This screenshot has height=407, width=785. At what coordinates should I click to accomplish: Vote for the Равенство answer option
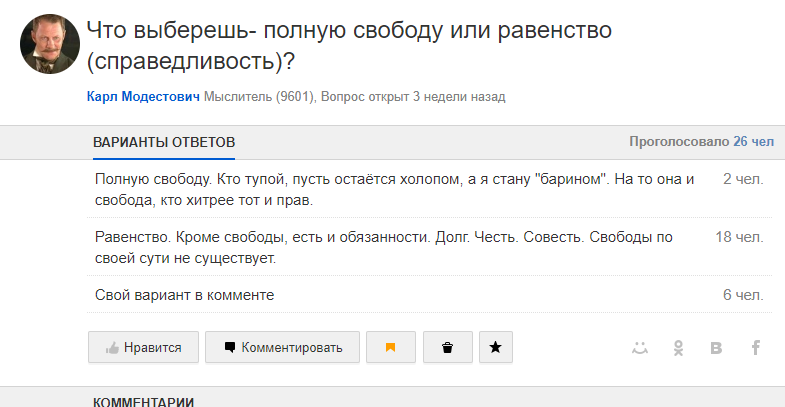429,247
